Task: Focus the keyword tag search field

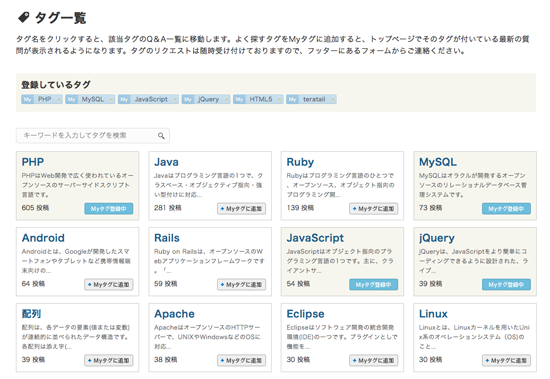Action: [93, 135]
